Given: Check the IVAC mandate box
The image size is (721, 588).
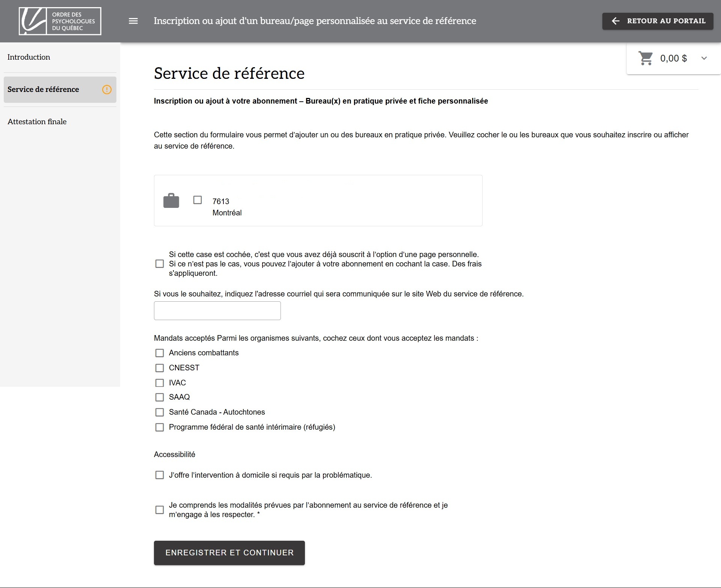Looking at the screenshot, I should (x=160, y=383).
